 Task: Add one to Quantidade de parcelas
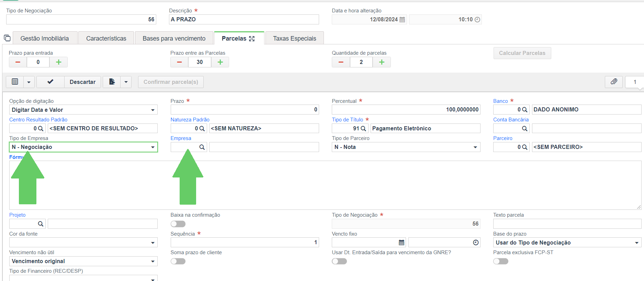(x=382, y=62)
